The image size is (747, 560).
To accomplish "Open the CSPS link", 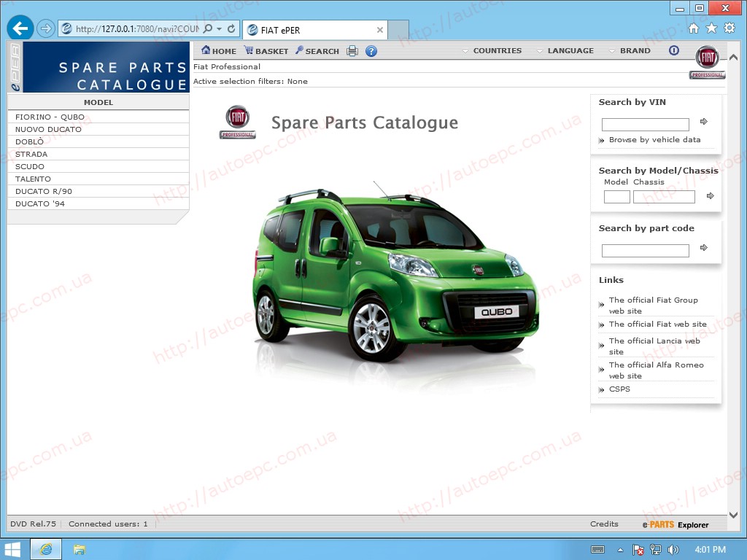I will coord(619,389).
